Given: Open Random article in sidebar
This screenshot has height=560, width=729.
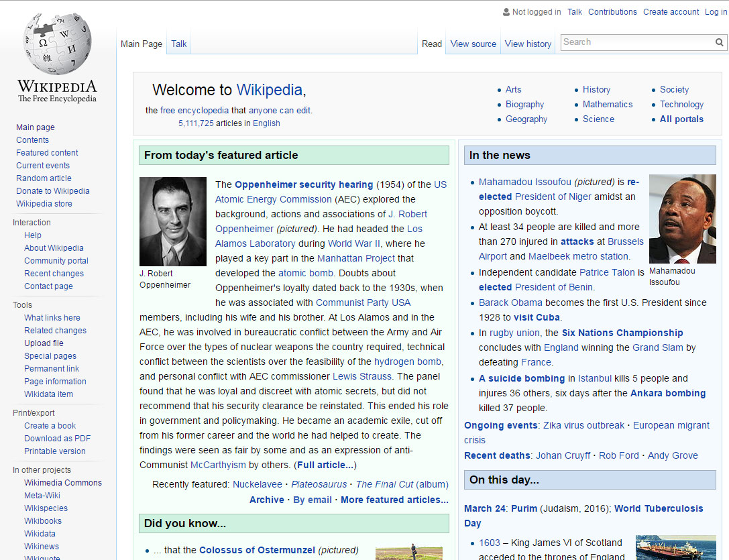Looking at the screenshot, I should click(x=44, y=178).
